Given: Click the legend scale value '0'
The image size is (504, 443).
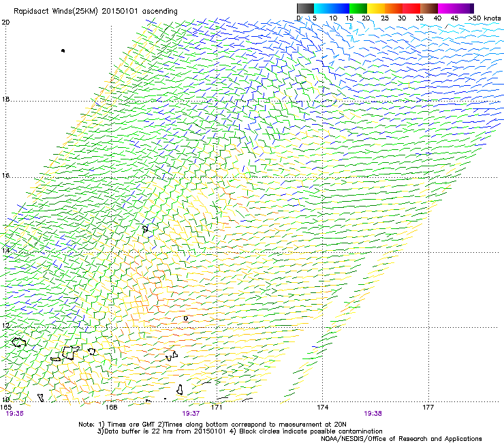Looking at the screenshot, I should click(x=298, y=18).
